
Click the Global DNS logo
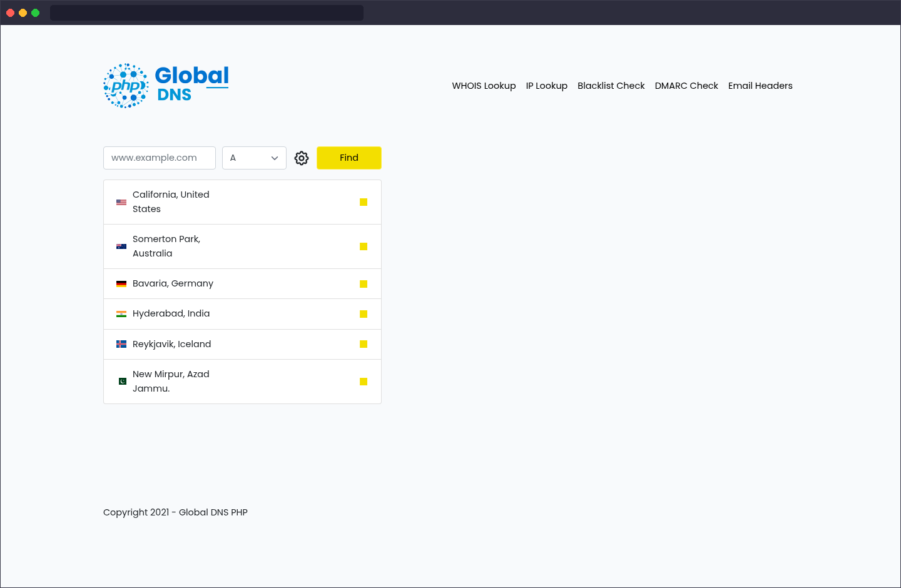(165, 85)
